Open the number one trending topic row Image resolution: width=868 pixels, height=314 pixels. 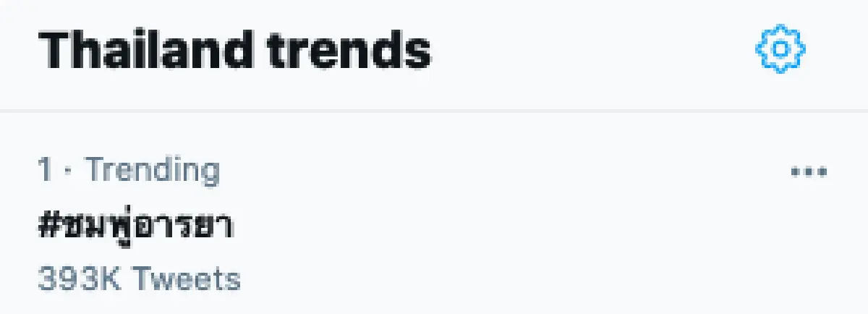point(362,224)
